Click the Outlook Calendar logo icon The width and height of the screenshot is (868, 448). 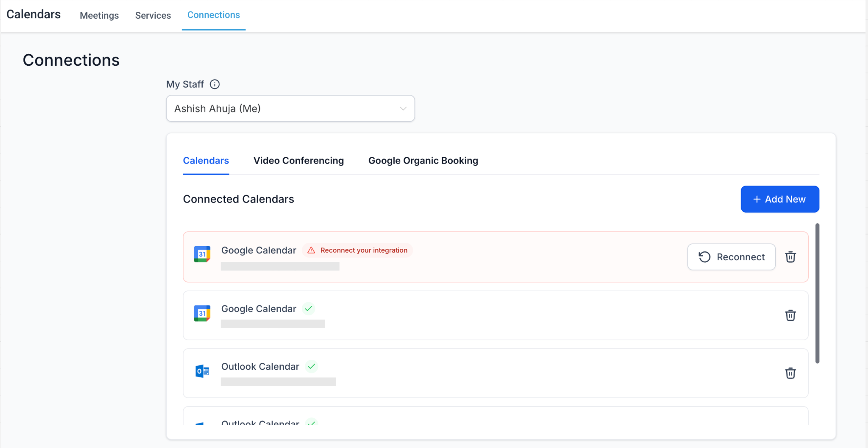coord(202,371)
